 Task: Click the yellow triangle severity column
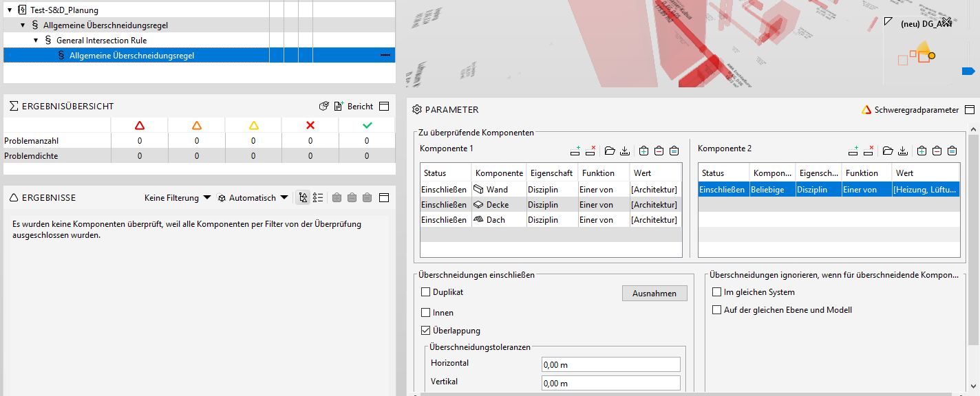(x=253, y=125)
